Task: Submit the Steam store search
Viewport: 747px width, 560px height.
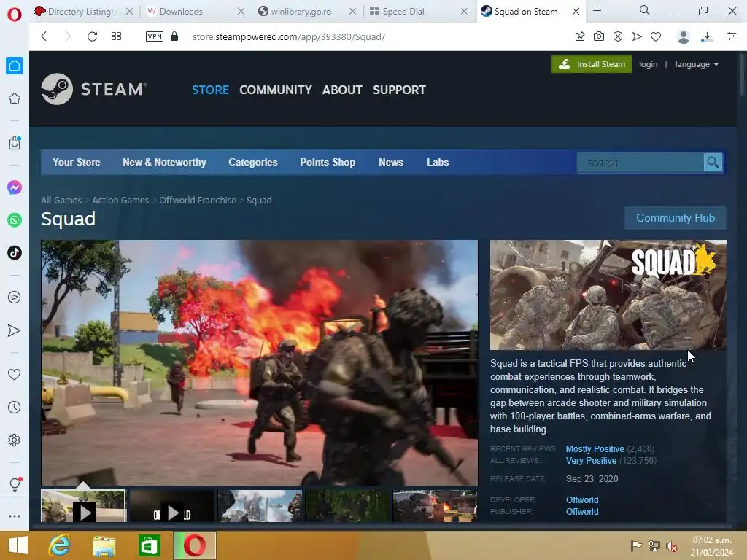Action: click(713, 163)
